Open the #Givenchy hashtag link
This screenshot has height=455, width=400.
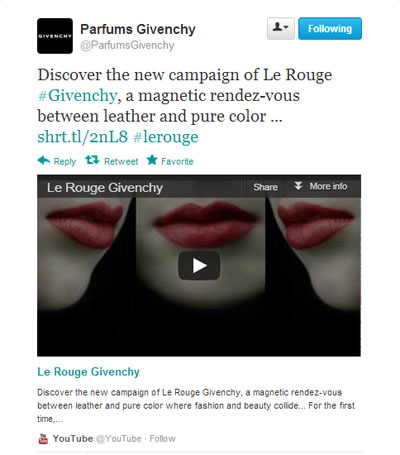click(77, 96)
